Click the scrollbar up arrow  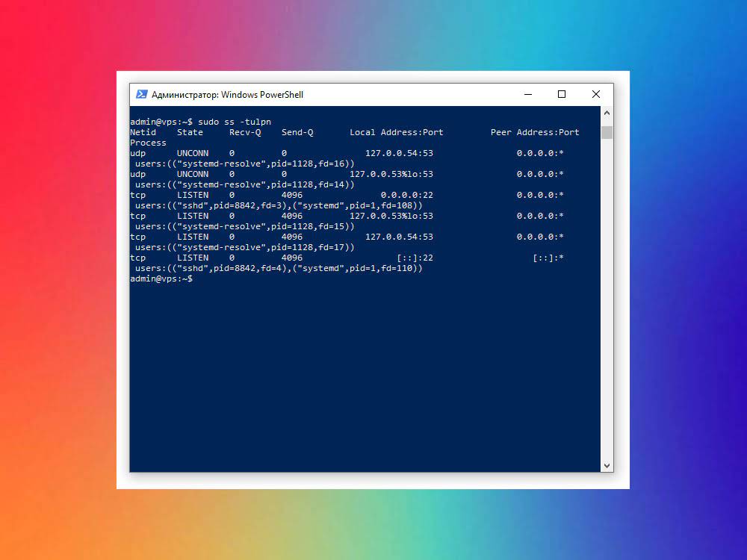coord(607,113)
